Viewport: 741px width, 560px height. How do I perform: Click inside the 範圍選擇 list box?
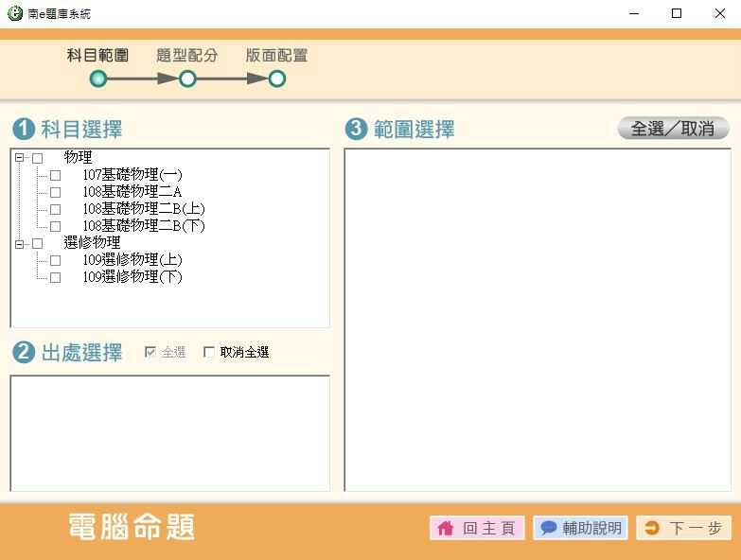pos(538,320)
